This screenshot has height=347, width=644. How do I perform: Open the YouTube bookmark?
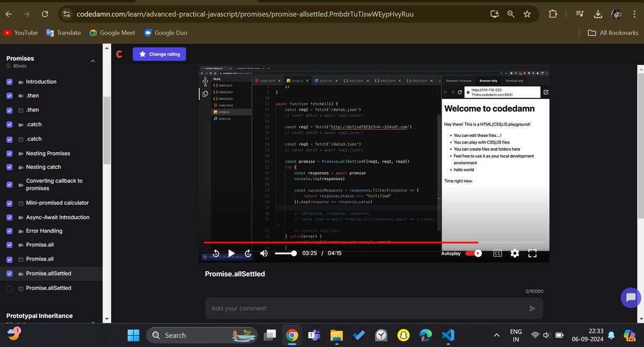tap(20, 33)
